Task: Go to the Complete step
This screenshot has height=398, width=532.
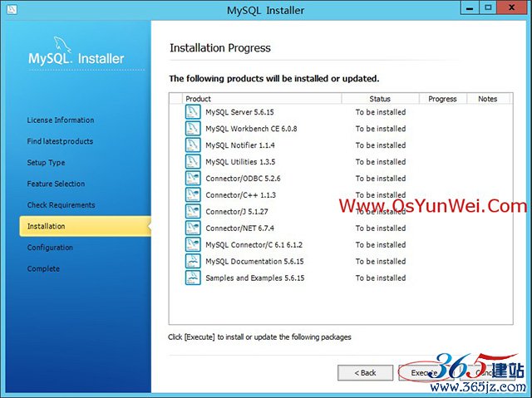Action: pyautogui.click(x=43, y=269)
